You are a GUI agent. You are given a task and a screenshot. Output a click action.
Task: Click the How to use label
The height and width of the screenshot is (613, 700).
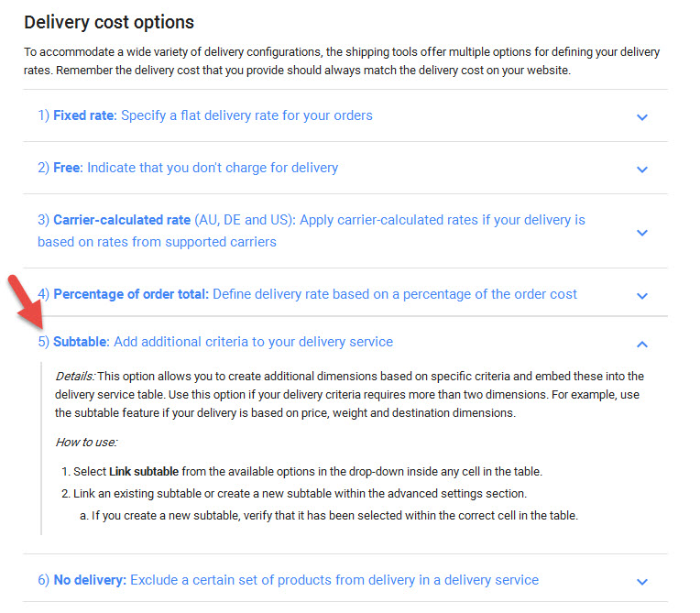click(86, 442)
